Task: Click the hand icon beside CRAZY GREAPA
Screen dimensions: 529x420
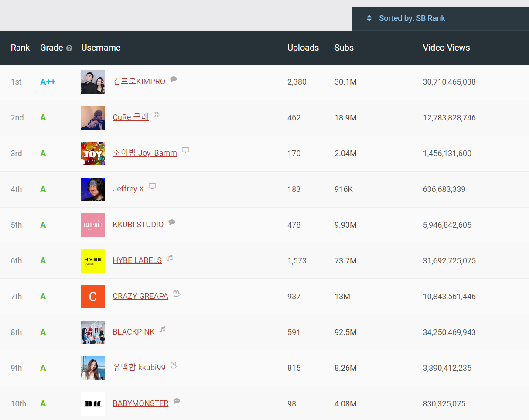Action: point(177,294)
